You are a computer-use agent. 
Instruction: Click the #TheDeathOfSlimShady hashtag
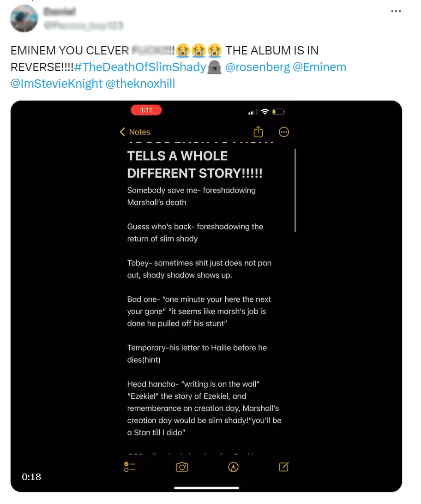point(140,67)
